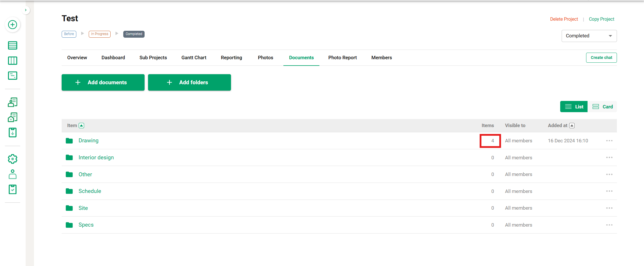Viewport: 644px width, 266px height.
Task: Expand the left sidebar with chevron
Action: [26, 10]
